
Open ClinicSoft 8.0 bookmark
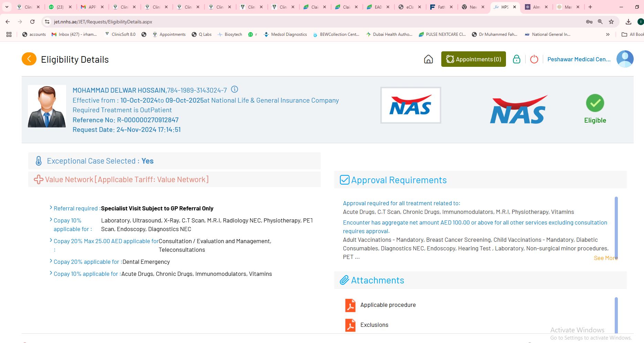point(120,34)
